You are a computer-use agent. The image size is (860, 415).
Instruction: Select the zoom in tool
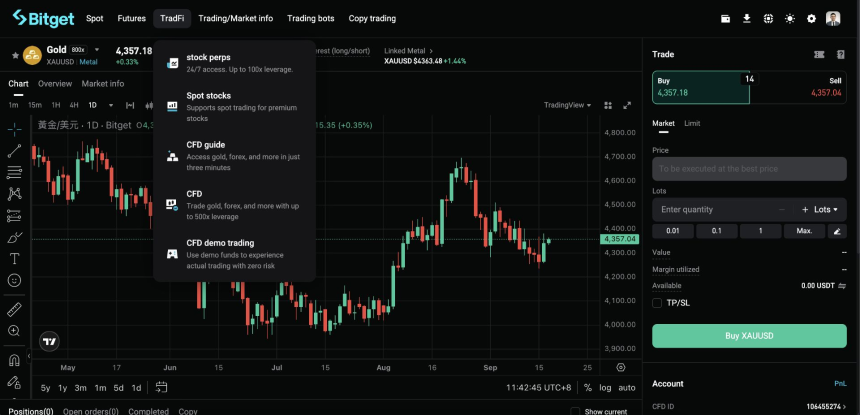tap(14, 331)
